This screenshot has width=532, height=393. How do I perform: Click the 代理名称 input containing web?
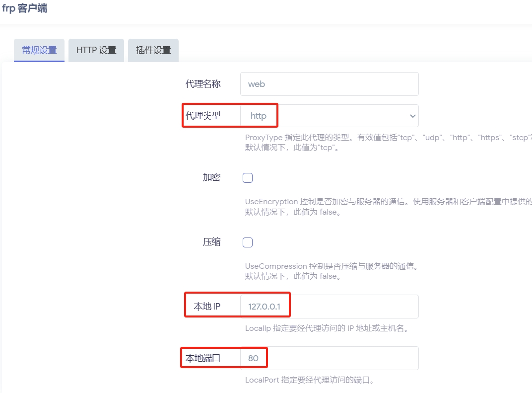tap(329, 84)
